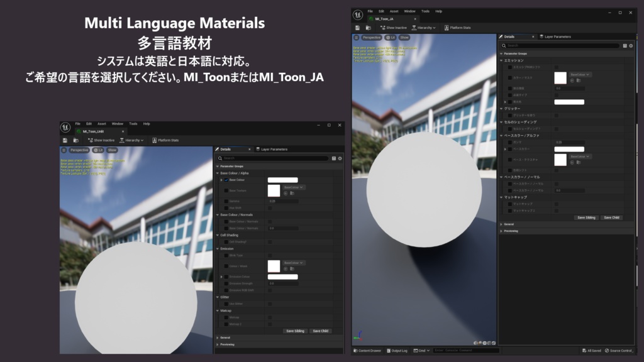Enable the Use Glitter parameter checkbox
This screenshot has height=362, width=644.
pyautogui.click(x=226, y=304)
